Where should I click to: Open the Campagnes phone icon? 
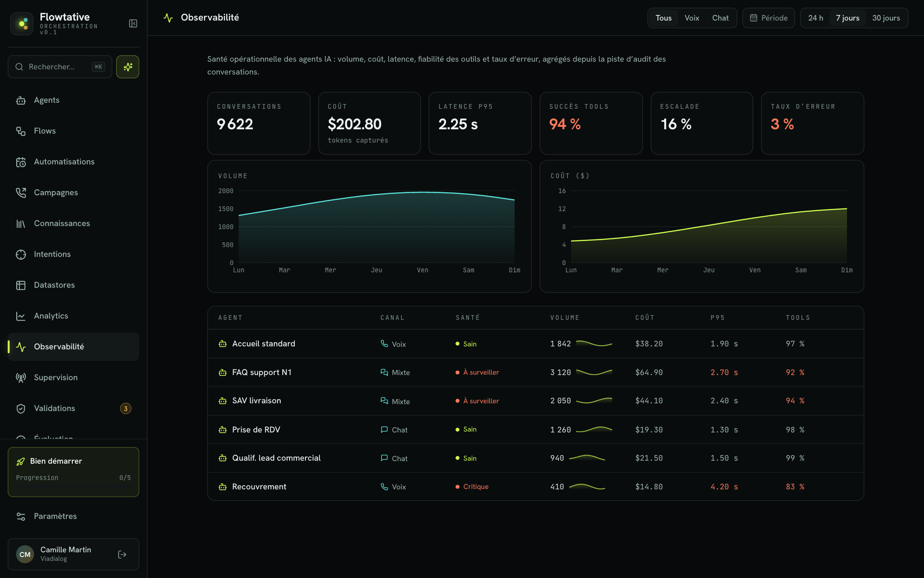(x=21, y=193)
